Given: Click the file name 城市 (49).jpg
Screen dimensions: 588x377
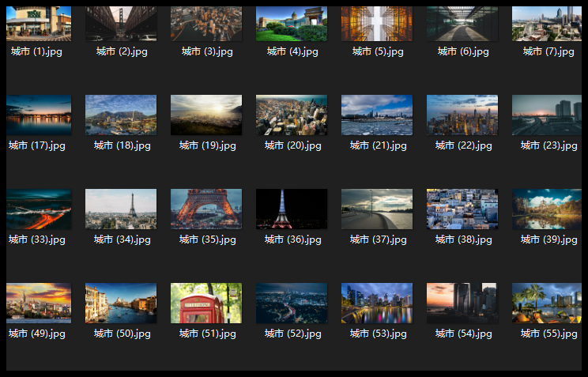Looking at the screenshot, I should pyautogui.click(x=36, y=334).
